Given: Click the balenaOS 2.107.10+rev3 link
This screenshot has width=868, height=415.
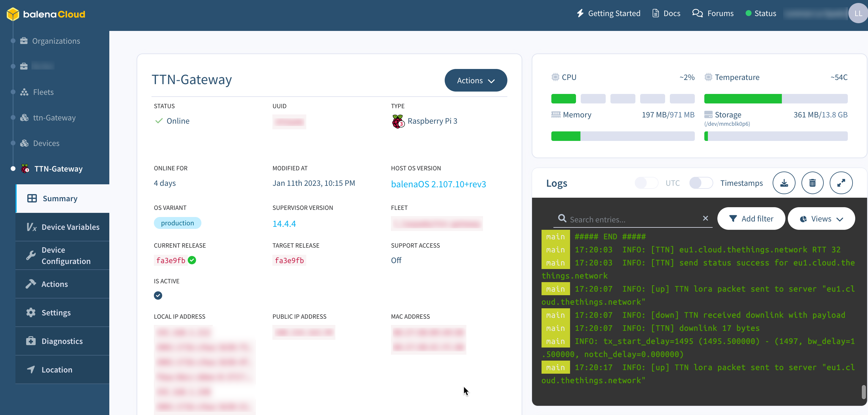Looking at the screenshot, I should click(438, 184).
